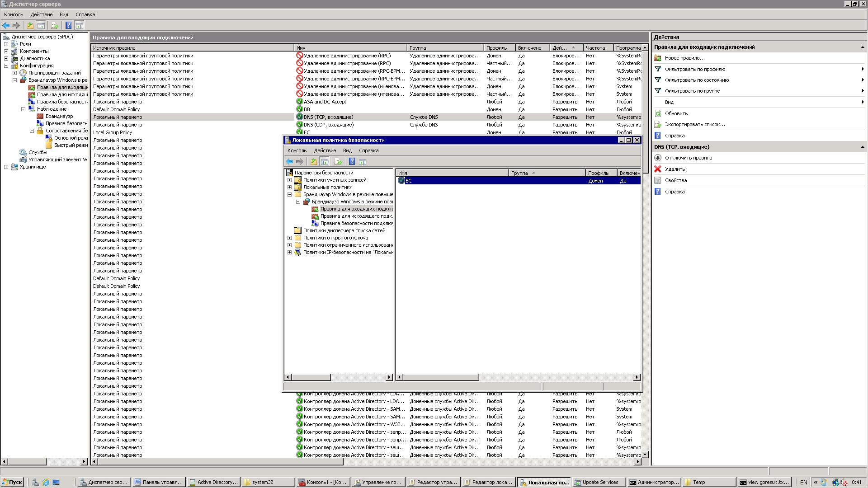The height and width of the screenshot is (488, 868).
Task: Sort by Группа column in security policy window
Action: [547, 173]
